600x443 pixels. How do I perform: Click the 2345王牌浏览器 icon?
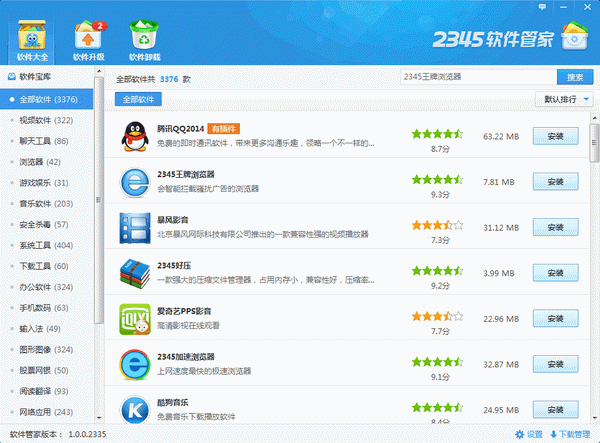[x=135, y=182]
